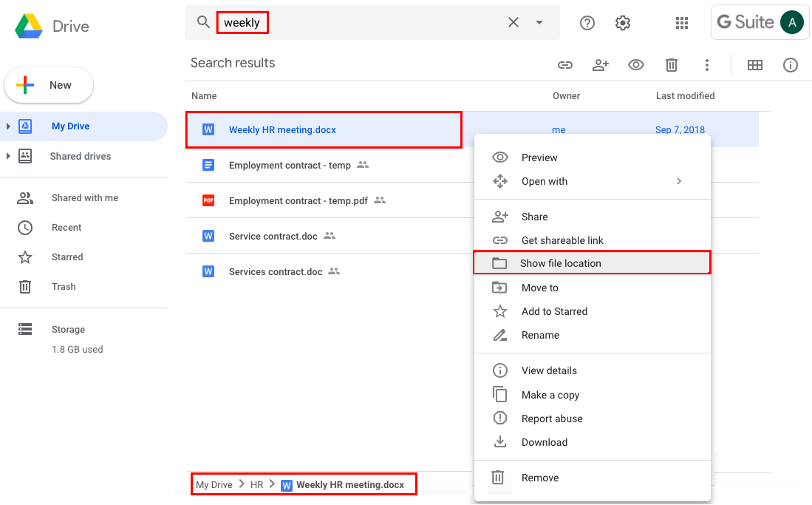Open Storage in the sidebar

coord(68,329)
